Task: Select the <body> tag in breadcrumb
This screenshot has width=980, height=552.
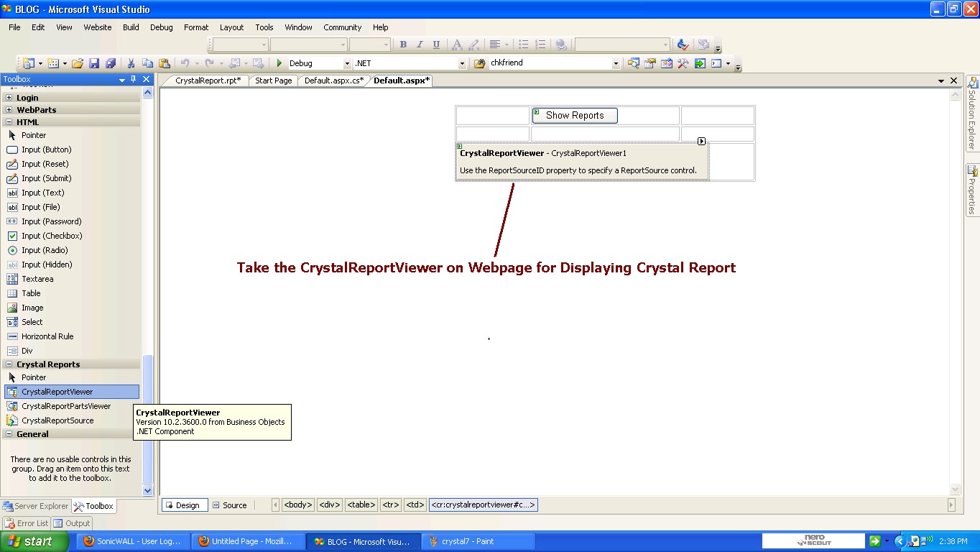Action: pyautogui.click(x=298, y=505)
